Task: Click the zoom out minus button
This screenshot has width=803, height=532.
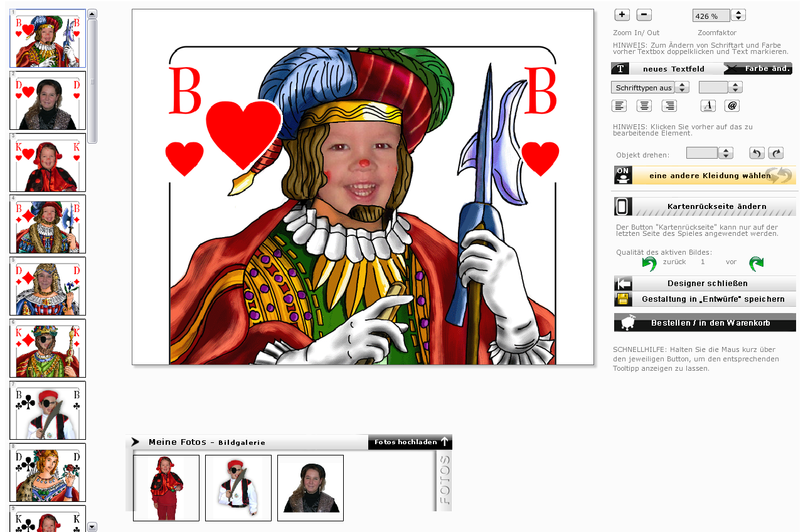Action: click(644, 15)
